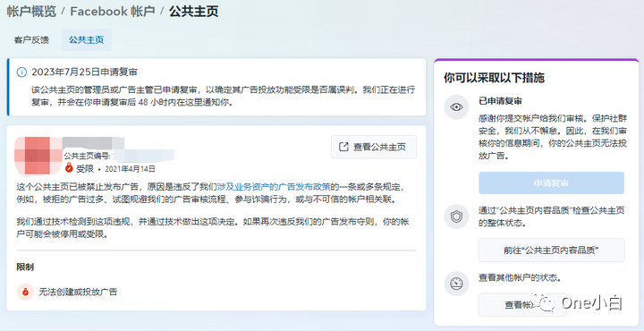
Task: Select the 限制 section heading
Action: coord(25,267)
